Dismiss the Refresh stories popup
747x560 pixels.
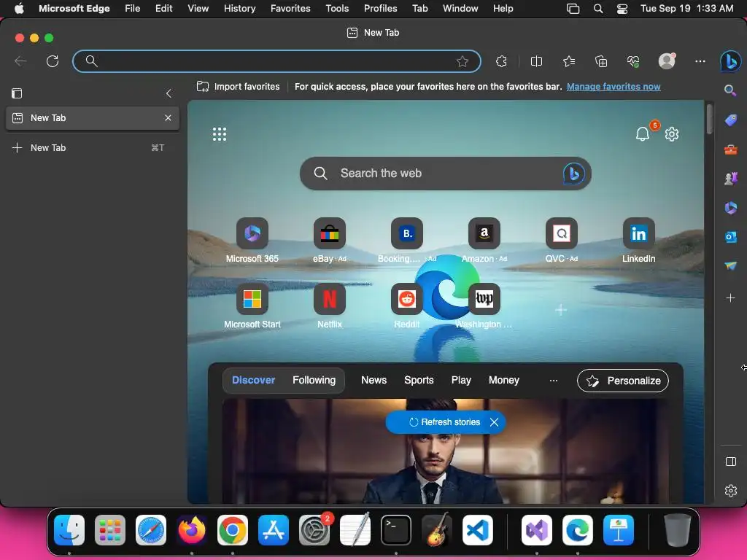(494, 422)
